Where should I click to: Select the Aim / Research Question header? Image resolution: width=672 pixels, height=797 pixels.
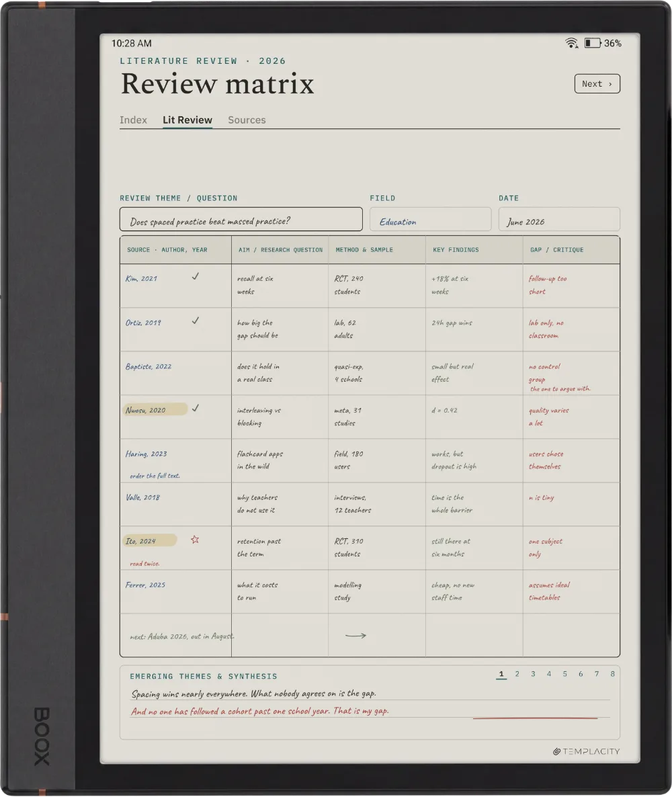pyautogui.click(x=281, y=250)
